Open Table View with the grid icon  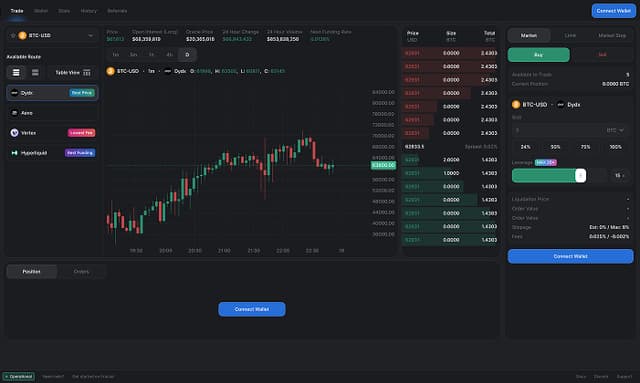coord(87,73)
